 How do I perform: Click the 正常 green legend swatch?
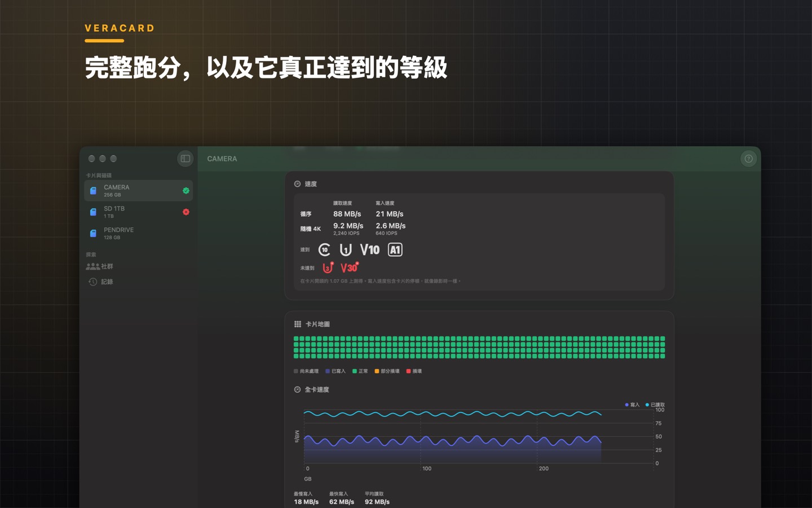355,371
